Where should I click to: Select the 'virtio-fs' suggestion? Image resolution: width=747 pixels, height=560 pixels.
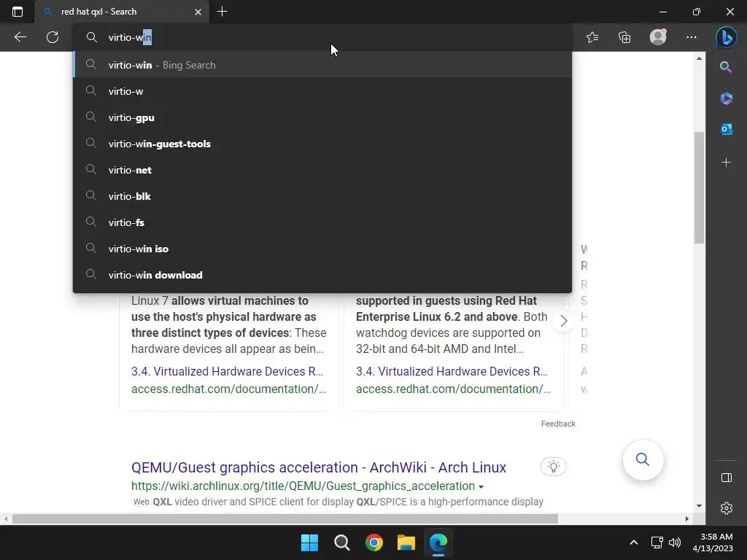click(x=322, y=222)
